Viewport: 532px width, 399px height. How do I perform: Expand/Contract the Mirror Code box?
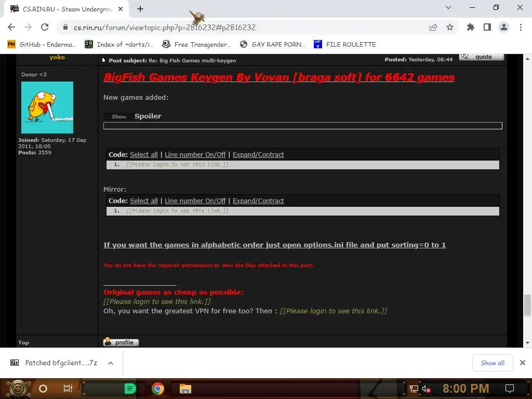tap(258, 201)
